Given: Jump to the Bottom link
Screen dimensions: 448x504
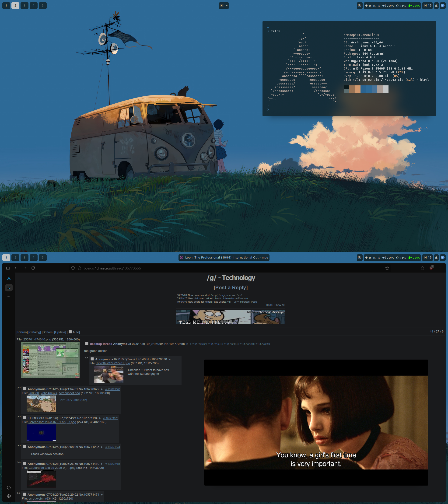Looking at the screenshot, I should (47, 332).
